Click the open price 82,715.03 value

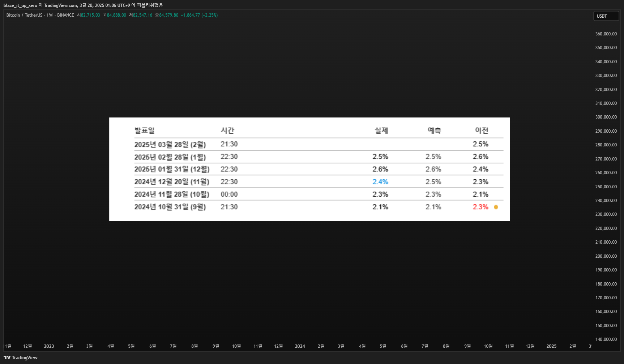pos(90,15)
